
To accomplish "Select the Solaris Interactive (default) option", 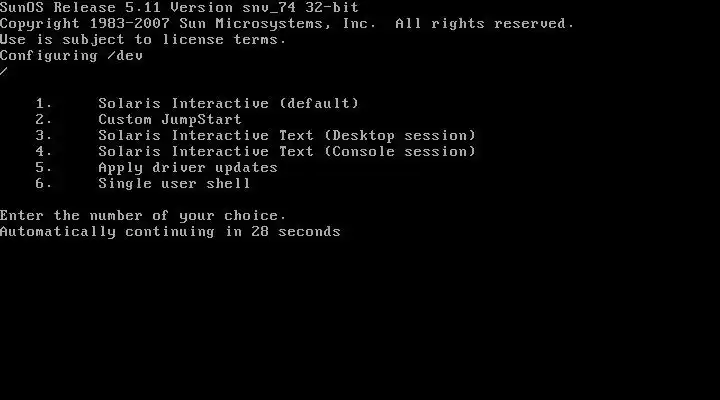I will click(228, 103).
